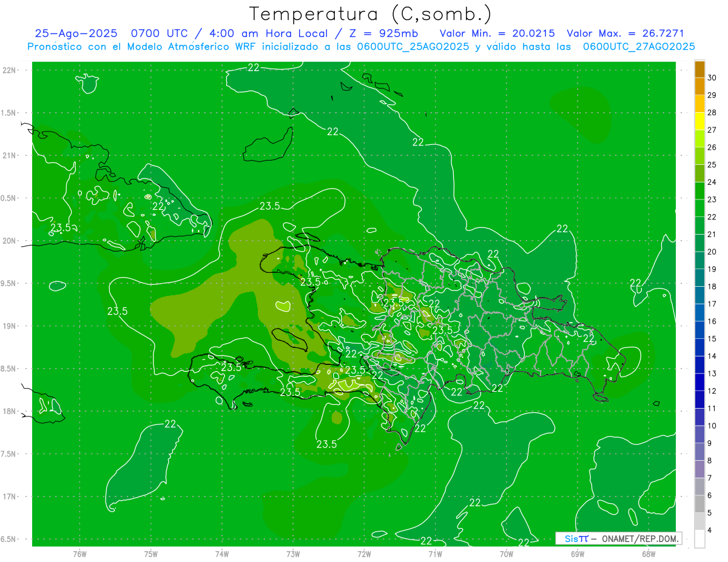Click the '1.5N' latitude axis label
Viewport: 728px width, 562px height.
point(9,113)
